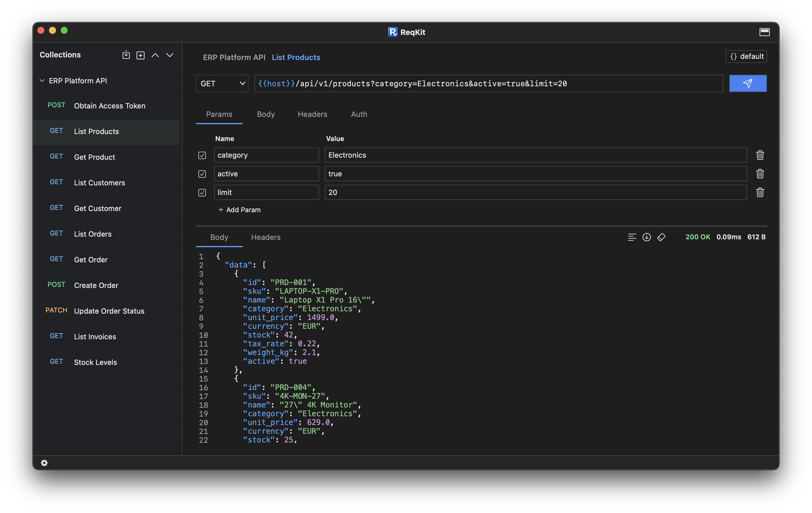Click the Collections panel heading
This screenshot has width=812, height=513.
[x=60, y=55]
